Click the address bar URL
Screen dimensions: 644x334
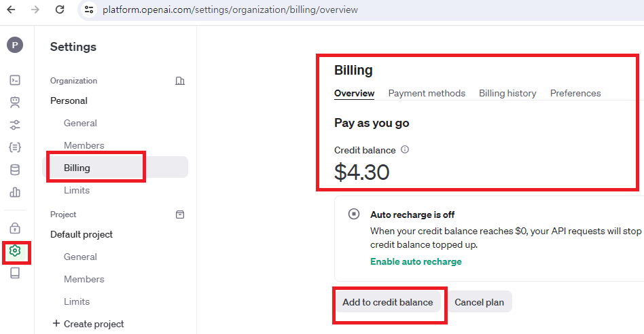click(x=230, y=10)
